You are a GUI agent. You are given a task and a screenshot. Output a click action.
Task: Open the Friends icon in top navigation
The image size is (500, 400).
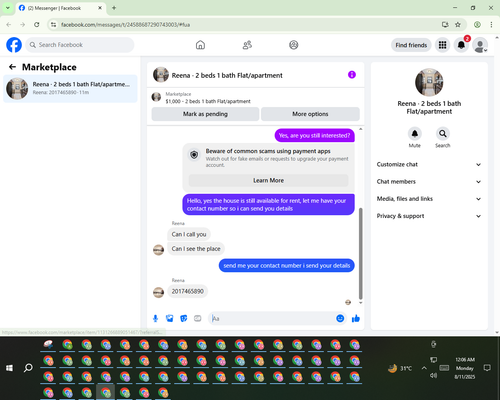tap(247, 45)
